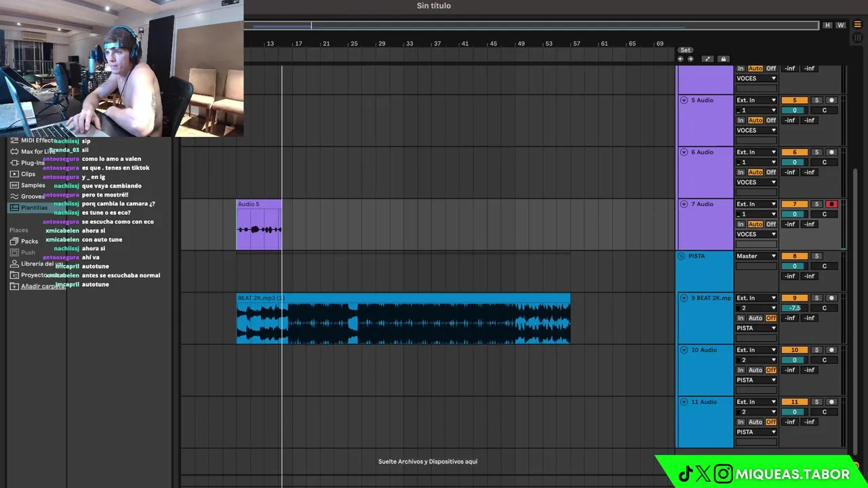
Task: Solo track 6 Audio
Action: pos(816,152)
